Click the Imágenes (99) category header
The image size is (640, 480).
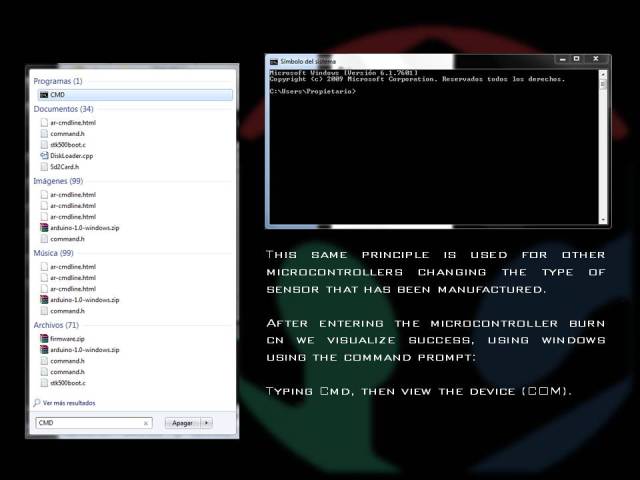58,181
